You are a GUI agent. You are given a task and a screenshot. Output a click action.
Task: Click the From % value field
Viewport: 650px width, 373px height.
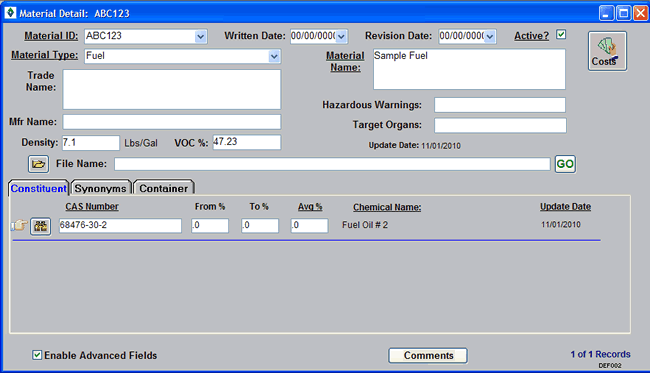point(210,225)
